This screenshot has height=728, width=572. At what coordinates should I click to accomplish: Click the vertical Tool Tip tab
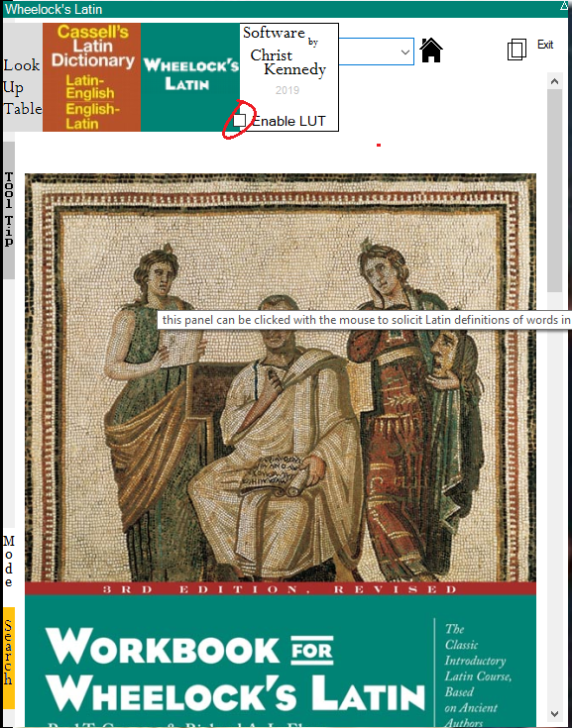(9, 210)
